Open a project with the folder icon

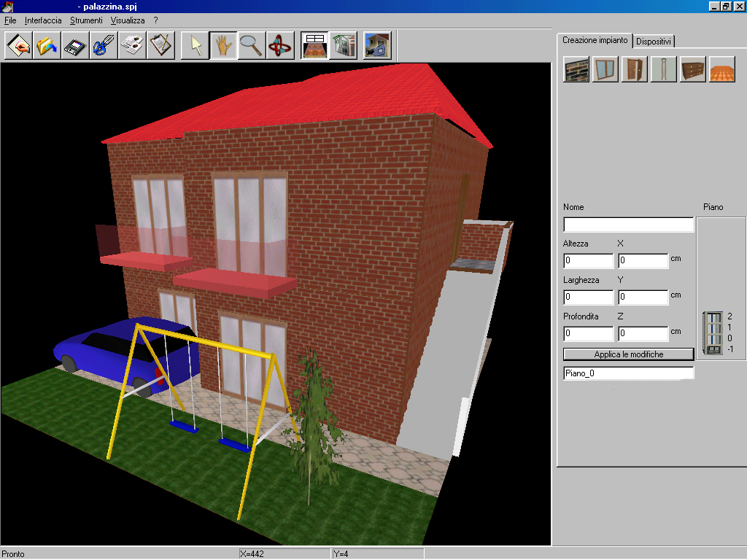coord(47,46)
